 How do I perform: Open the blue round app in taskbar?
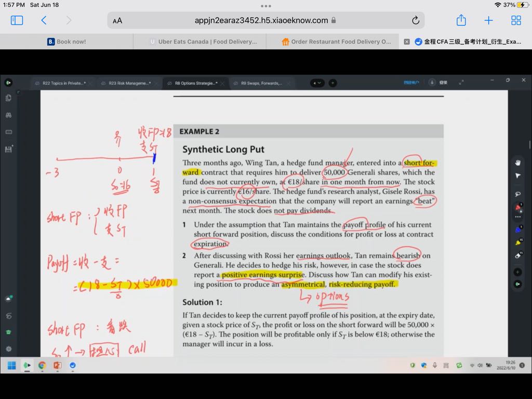coord(73,365)
